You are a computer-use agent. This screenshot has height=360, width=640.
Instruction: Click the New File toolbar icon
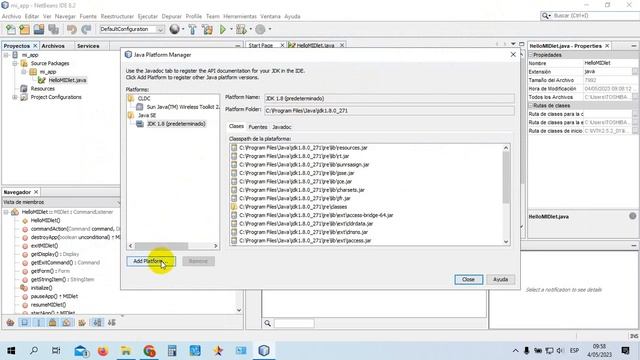click(x=11, y=29)
